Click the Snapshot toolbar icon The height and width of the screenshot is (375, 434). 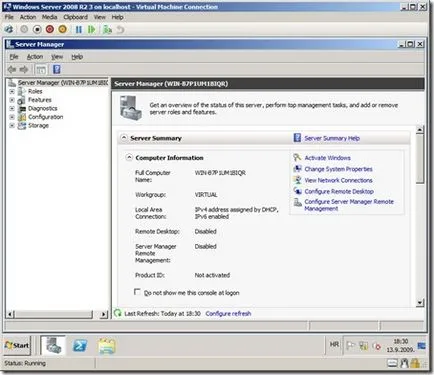107,30
